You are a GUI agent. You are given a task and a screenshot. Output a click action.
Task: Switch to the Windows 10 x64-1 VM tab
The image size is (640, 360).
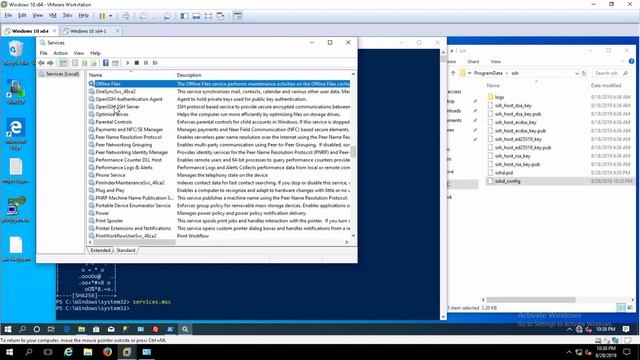coord(88,31)
